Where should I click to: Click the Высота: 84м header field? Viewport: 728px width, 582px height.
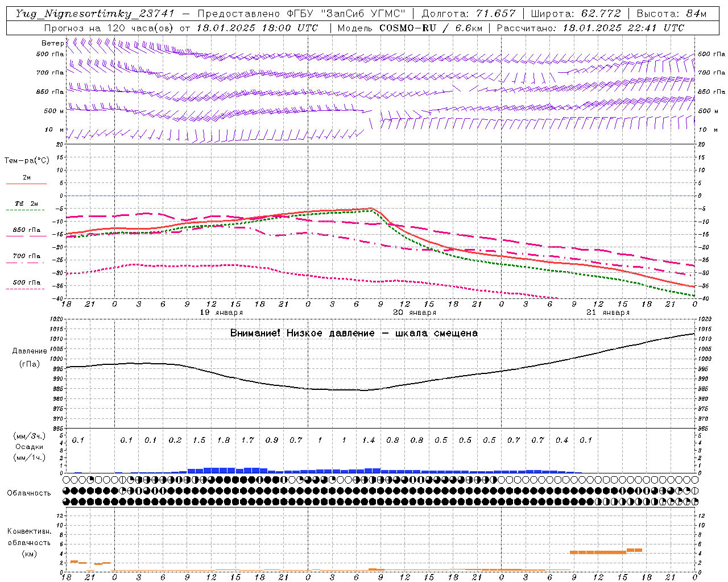click(671, 14)
